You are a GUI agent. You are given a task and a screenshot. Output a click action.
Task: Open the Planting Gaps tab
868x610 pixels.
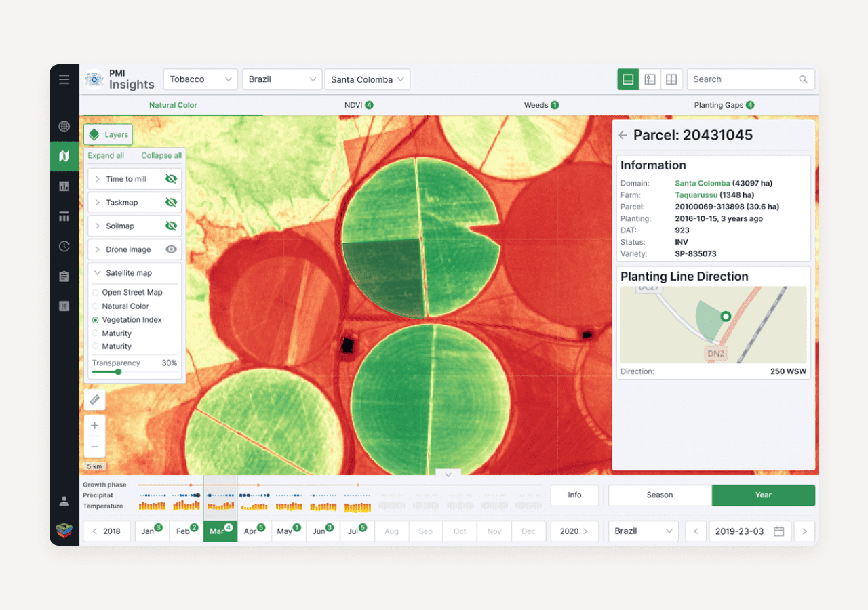[724, 105]
